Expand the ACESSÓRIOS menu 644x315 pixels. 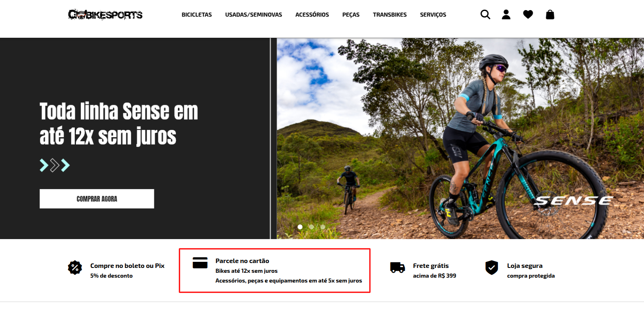click(x=312, y=15)
